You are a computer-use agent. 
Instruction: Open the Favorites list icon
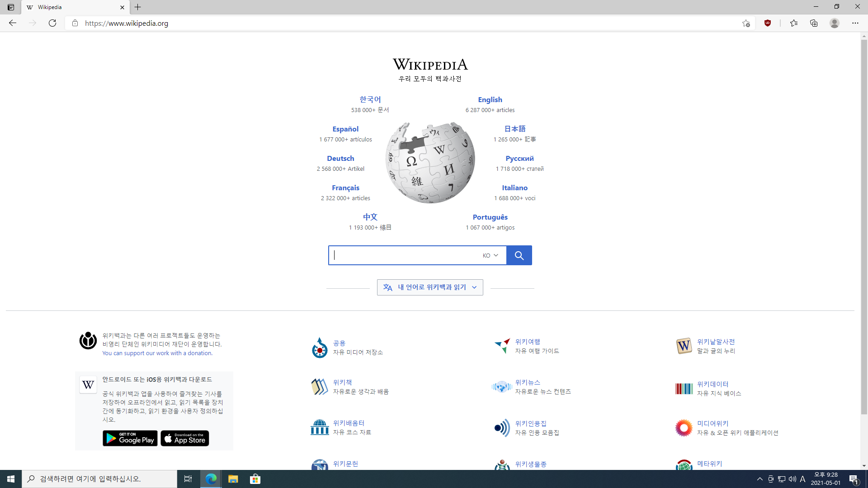[x=794, y=23]
